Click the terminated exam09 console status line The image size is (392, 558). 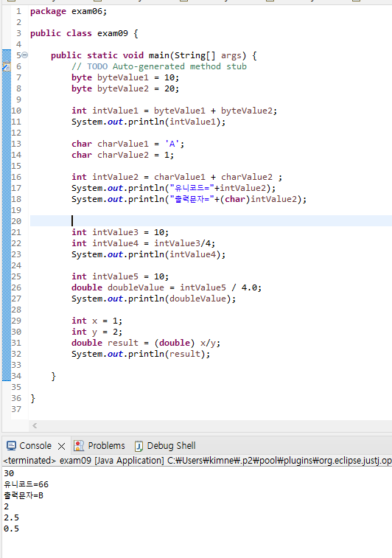point(197,461)
